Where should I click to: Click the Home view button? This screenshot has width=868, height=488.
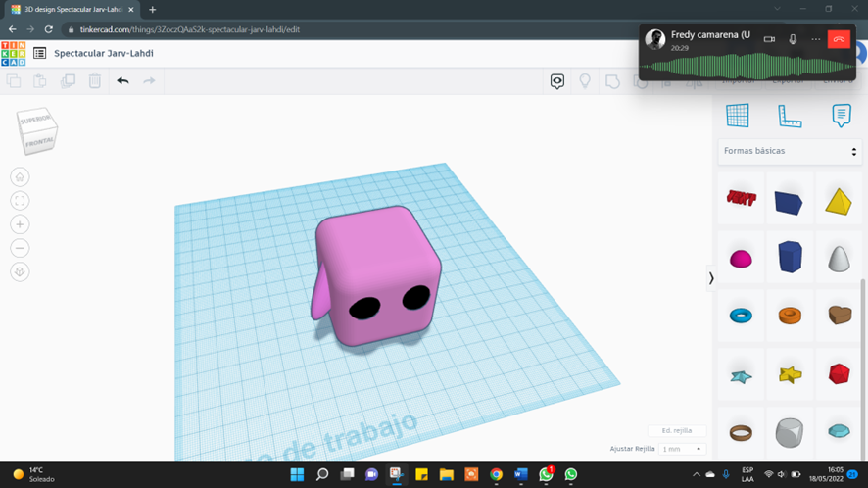coord(20,177)
